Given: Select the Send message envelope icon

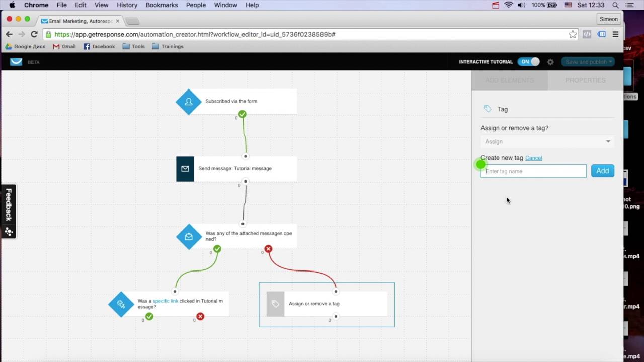Looking at the screenshot, I should click(185, 169).
